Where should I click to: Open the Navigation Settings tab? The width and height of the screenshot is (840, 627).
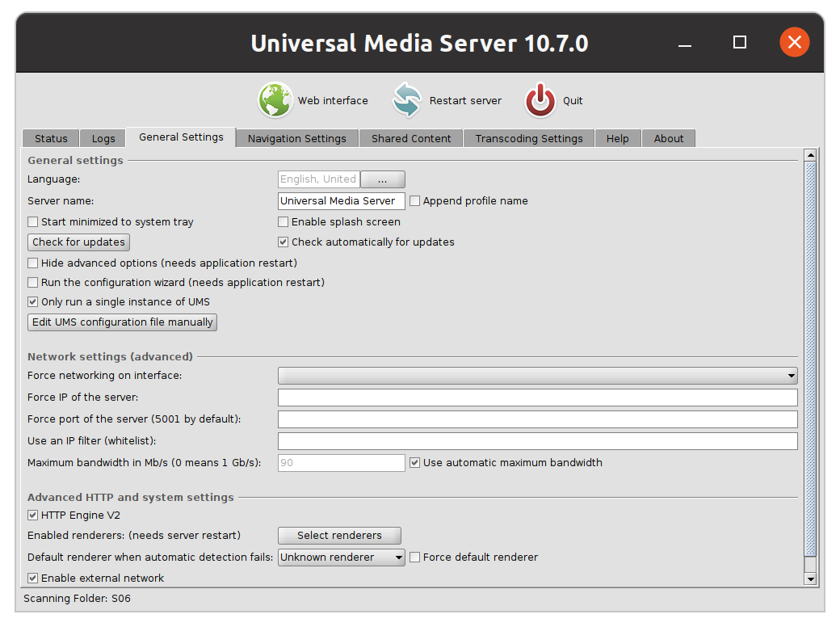[x=296, y=138]
